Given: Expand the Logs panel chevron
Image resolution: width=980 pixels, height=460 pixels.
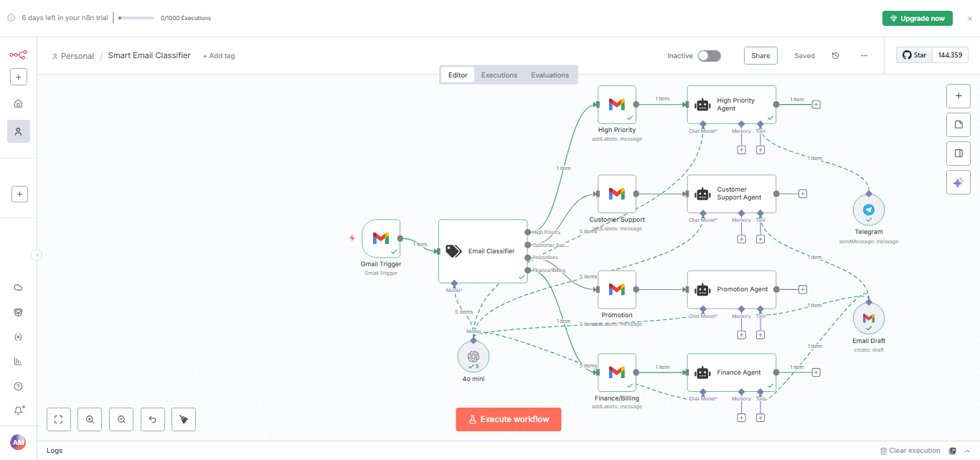Looking at the screenshot, I should pyautogui.click(x=968, y=450).
